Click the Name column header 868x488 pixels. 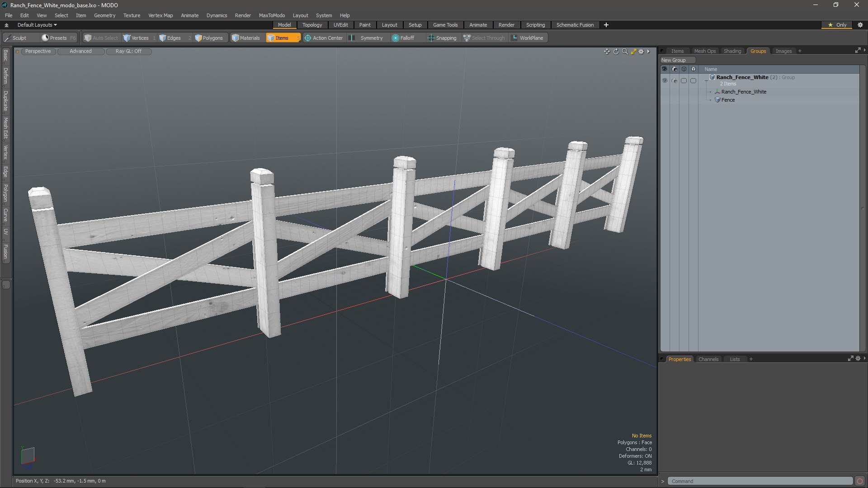(711, 69)
